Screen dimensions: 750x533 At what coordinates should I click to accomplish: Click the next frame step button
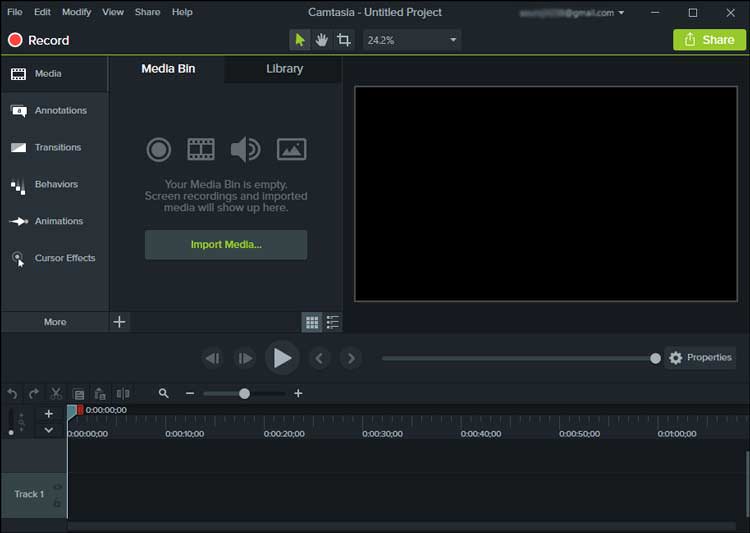coord(245,358)
